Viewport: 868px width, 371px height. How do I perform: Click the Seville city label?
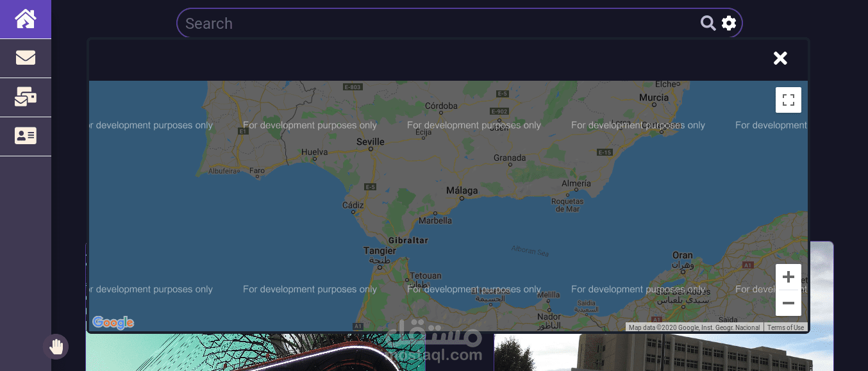(x=371, y=142)
